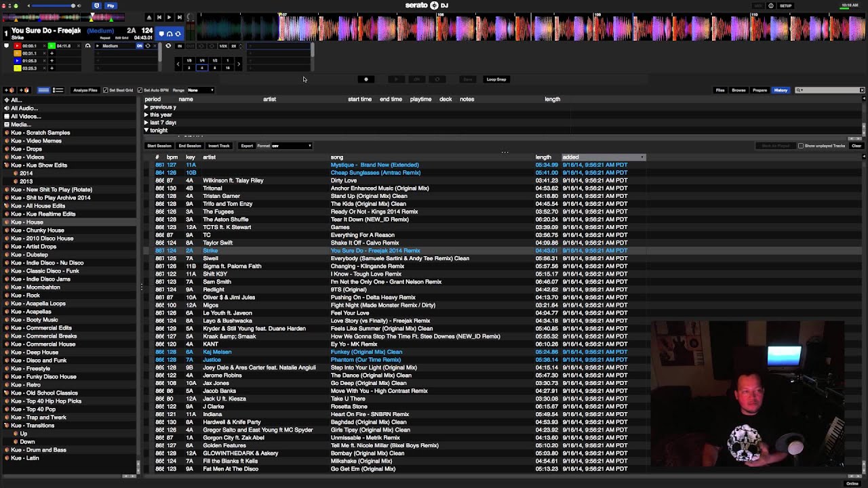Switch to the album art list view icon
868x488 pixels.
[x=58, y=90]
